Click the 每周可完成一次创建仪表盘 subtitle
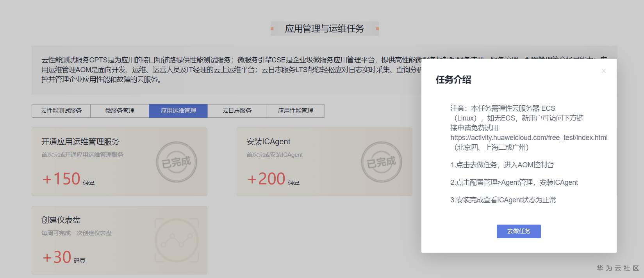This screenshot has width=644, height=278. (x=77, y=233)
